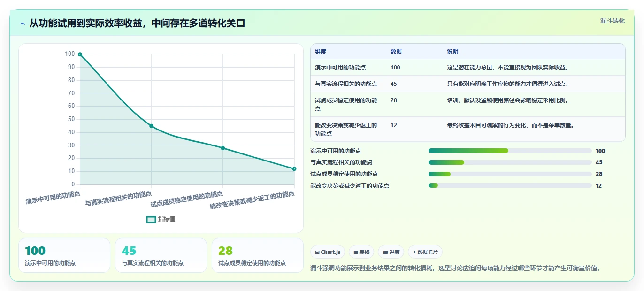Click the footer note starting with 漏斗强调功能展示
Image resolution: width=644 pixels, height=291 pixels.
coord(455,268)
